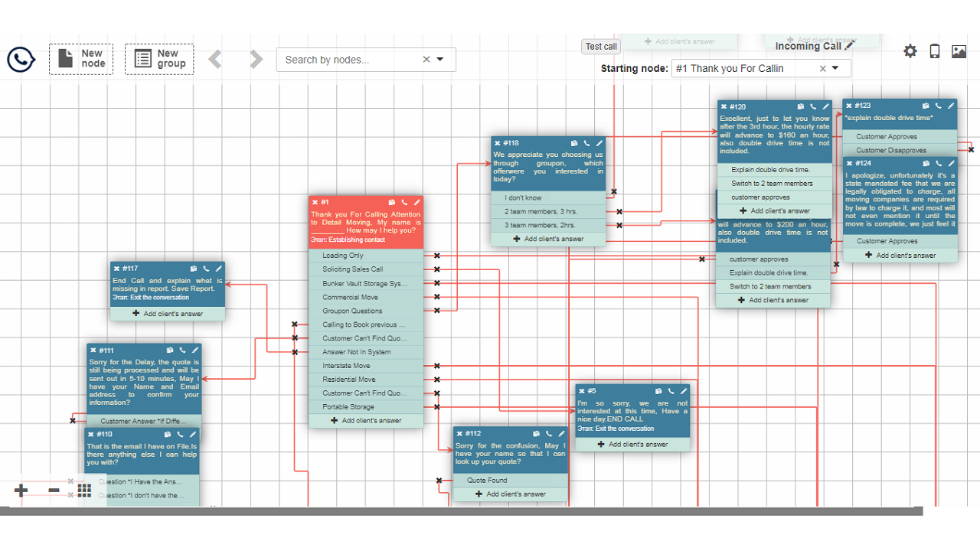Toggle the grid icon at bottom left

84,491
